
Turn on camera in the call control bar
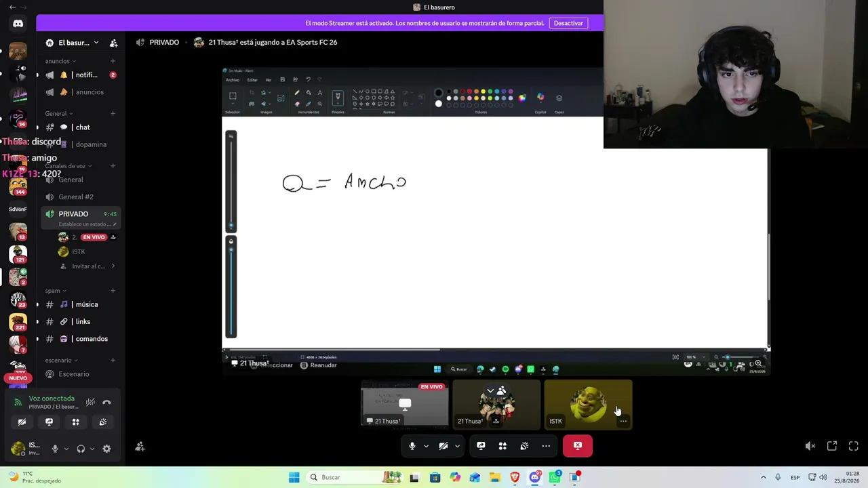click(x=443, y=446)
